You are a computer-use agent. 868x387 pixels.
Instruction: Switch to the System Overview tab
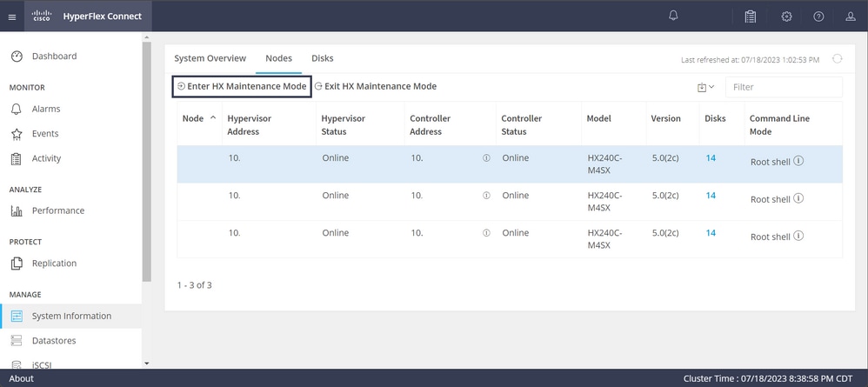coord(210,58)
